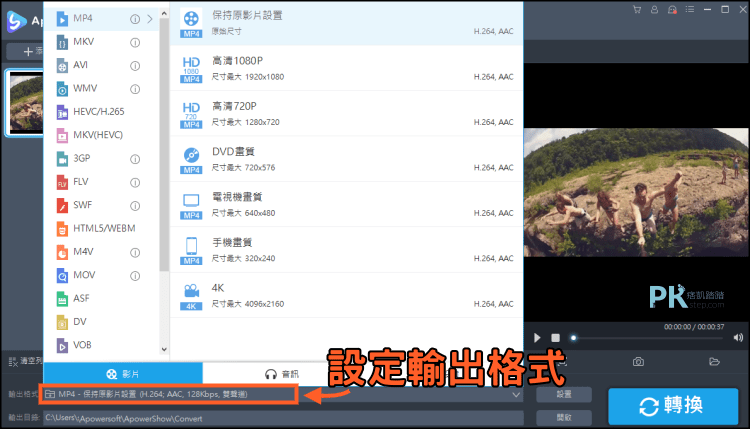The width and height of the screenshot is (750, 429).
Task: Show info for 3GP format
Action: [x=135, y=159]
